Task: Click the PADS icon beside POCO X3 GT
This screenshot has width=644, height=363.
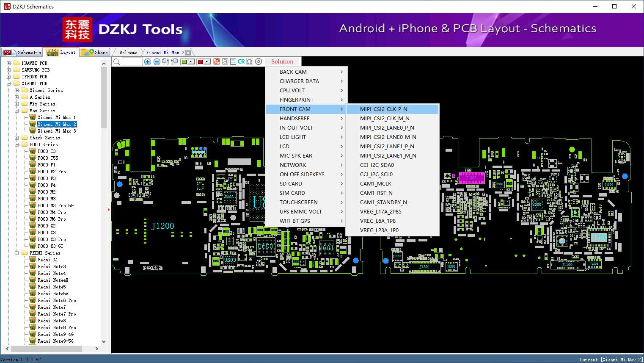Action: pyautogui.click(x=33, y=246)
